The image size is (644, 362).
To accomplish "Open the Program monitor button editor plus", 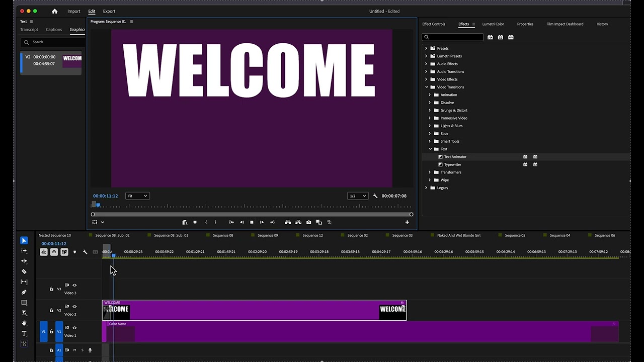I will tap(407, 222).
